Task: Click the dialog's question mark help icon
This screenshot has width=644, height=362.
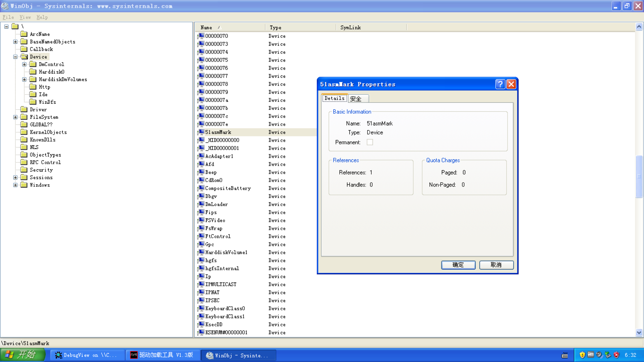Action: tap(500, 84)
